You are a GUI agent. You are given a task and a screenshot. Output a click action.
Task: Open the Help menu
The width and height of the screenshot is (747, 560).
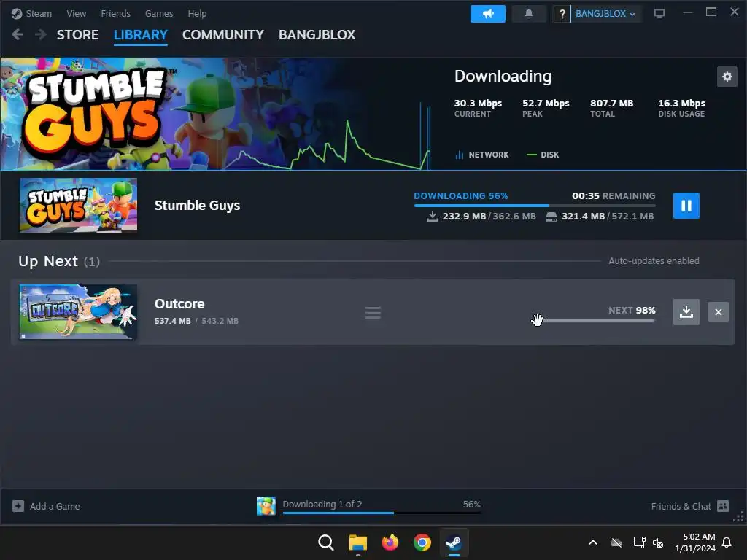point(197,13)
